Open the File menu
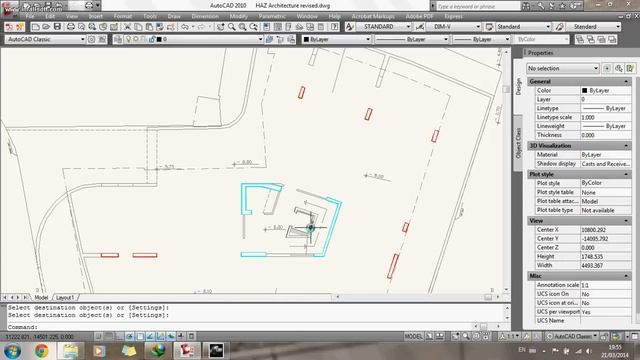640x360 pixels. (x=30, y=16)
